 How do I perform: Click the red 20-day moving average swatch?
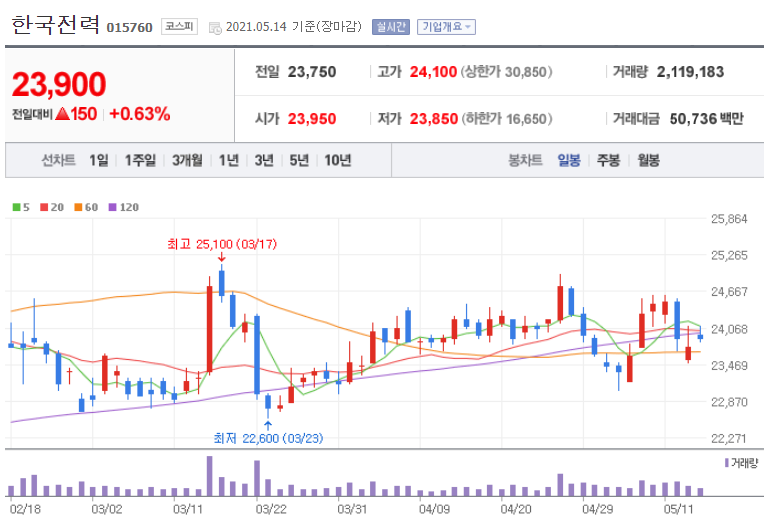pyautogui.click(x=44, y=207)
